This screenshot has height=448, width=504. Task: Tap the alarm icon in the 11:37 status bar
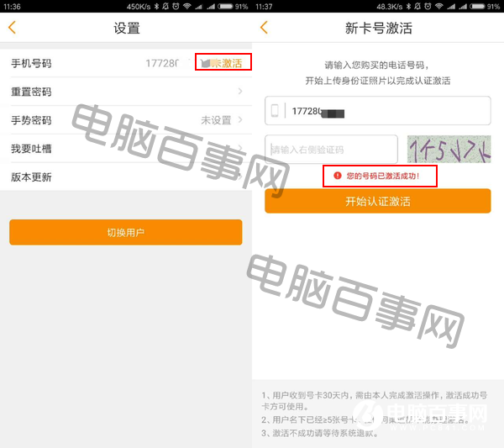coord(428,6)
